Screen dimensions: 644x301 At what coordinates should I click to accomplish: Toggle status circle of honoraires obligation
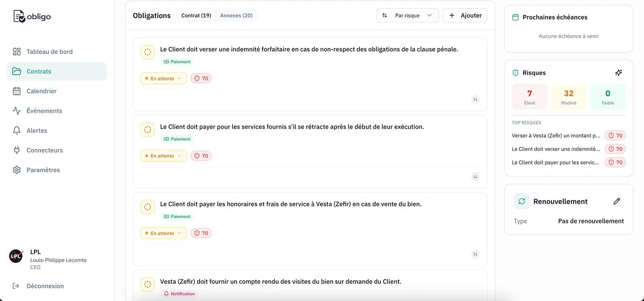tap(148, 207)
